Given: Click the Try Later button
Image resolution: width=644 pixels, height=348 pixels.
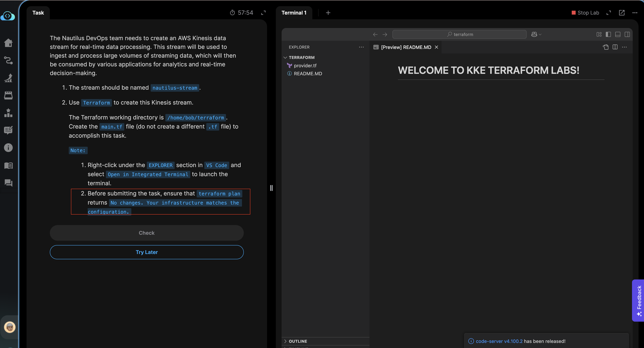Looking at the screenshot, I should pos(146,252).
